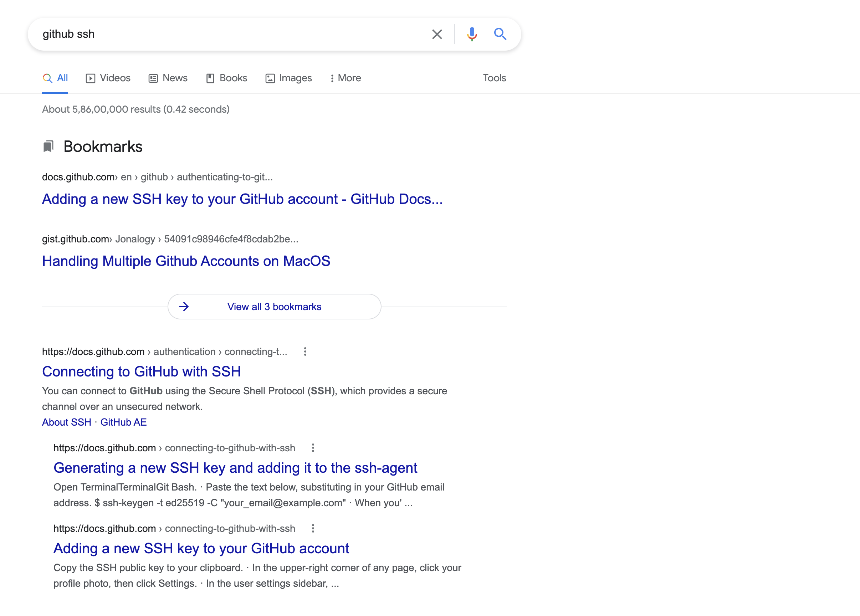This screenshot has width=860, height=616.
Task: Click View all 3 bookmarks button
Action: pyautogui.click(x=275, y=306)
